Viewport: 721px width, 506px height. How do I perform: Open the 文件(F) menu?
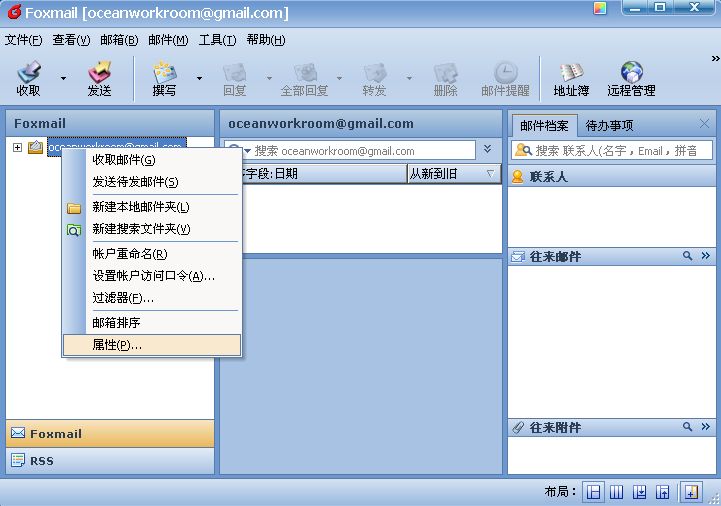[23, 40]
